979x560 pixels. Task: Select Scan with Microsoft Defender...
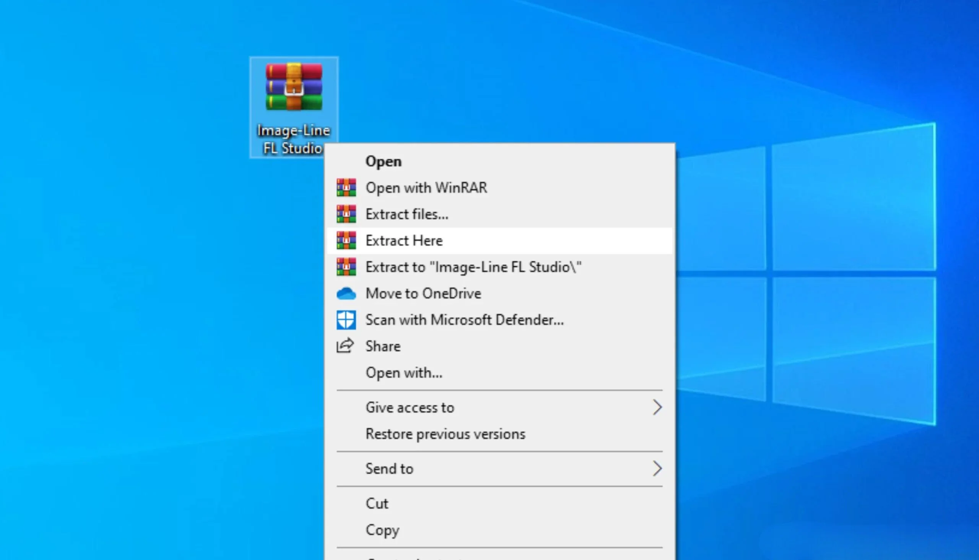499,320
